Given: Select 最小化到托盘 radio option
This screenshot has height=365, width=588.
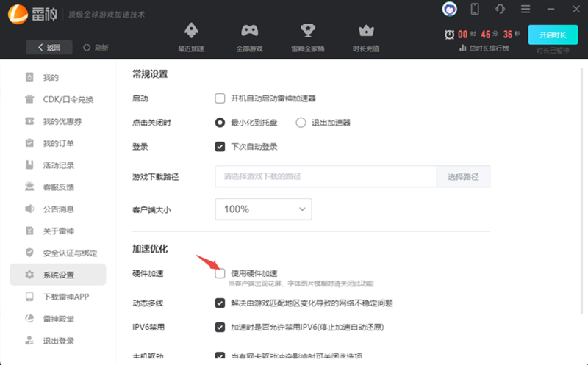Looking at the screenshot, I should pos(220,123).
